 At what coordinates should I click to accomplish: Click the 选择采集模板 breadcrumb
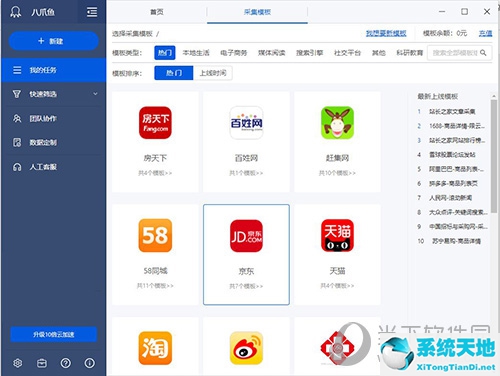coord(132,33)
